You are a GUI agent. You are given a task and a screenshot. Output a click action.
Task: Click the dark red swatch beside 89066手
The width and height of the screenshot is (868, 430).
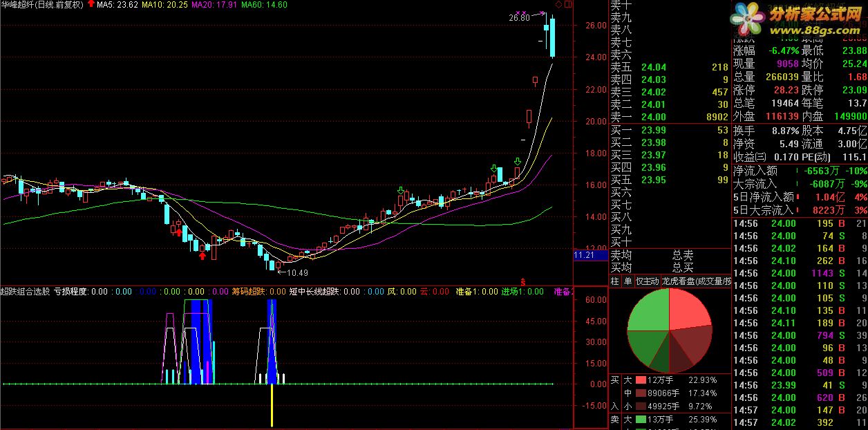pyautogui.click(x=640, y=393)
